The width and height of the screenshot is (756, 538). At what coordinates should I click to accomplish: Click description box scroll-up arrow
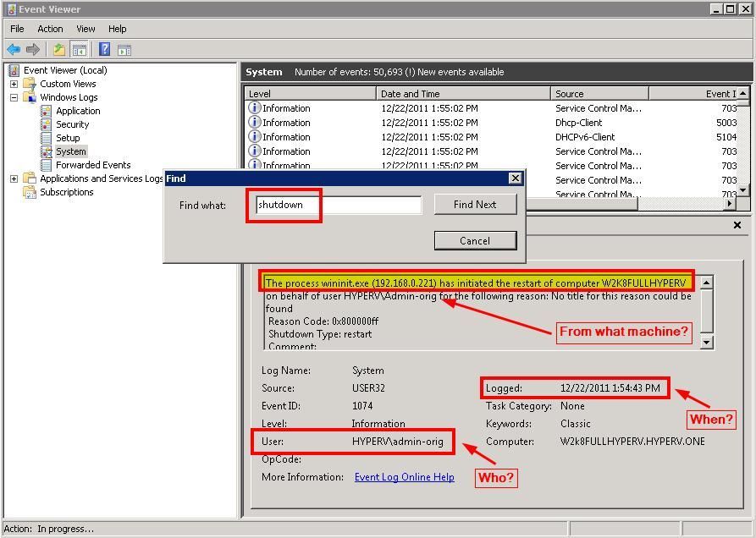pos(706,283)
